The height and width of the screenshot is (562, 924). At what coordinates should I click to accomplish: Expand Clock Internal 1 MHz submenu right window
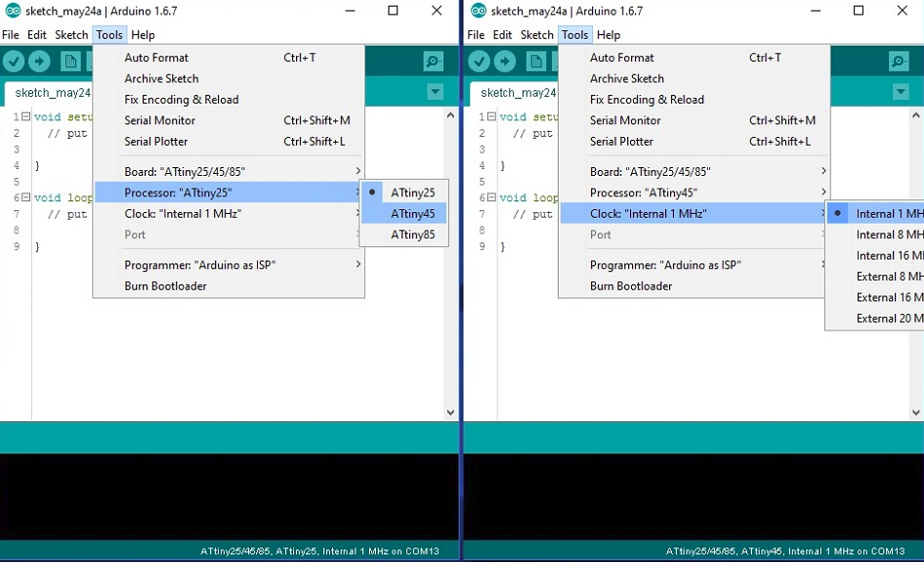click(693, 213)
